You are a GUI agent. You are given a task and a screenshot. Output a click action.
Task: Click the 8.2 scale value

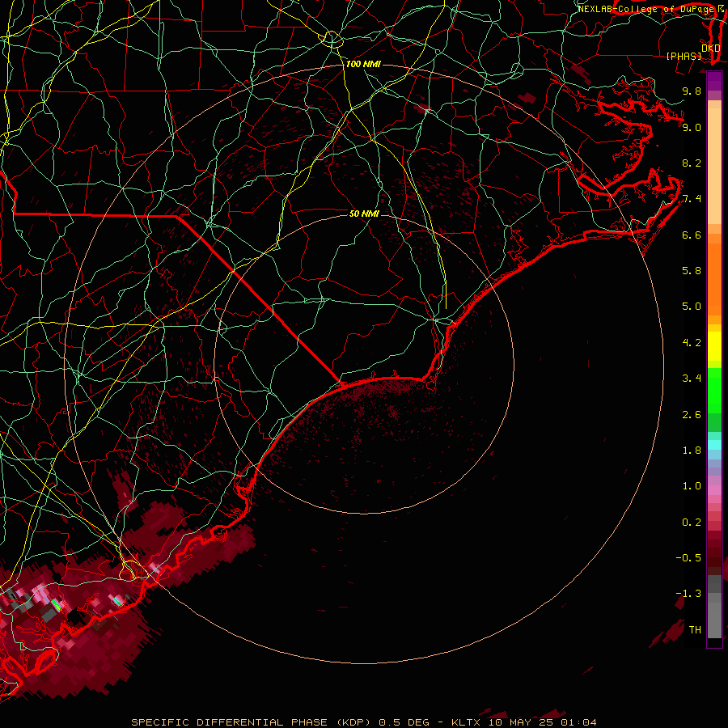tap(692, 163)
